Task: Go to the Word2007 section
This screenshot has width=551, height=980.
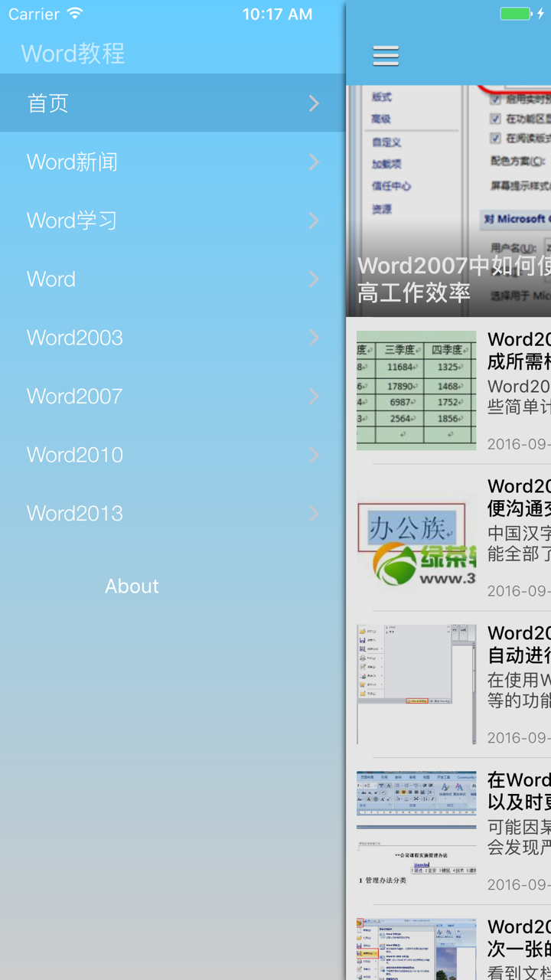Action: coord(173,396)
